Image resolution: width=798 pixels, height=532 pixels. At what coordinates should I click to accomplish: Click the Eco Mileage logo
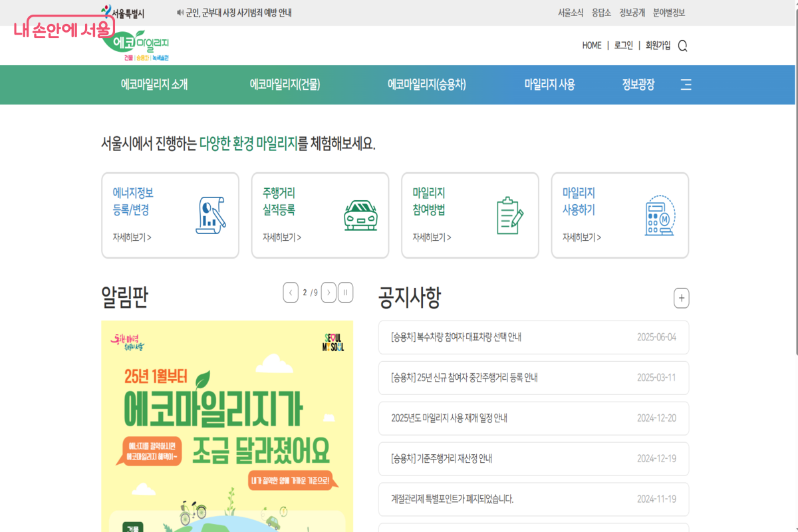(x=137, y=45)
